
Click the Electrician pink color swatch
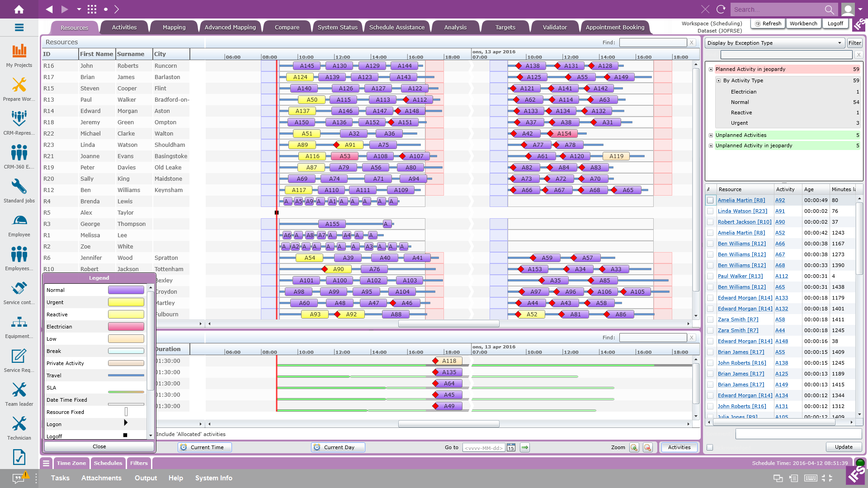pyautogui.click(x=126, y=327)
